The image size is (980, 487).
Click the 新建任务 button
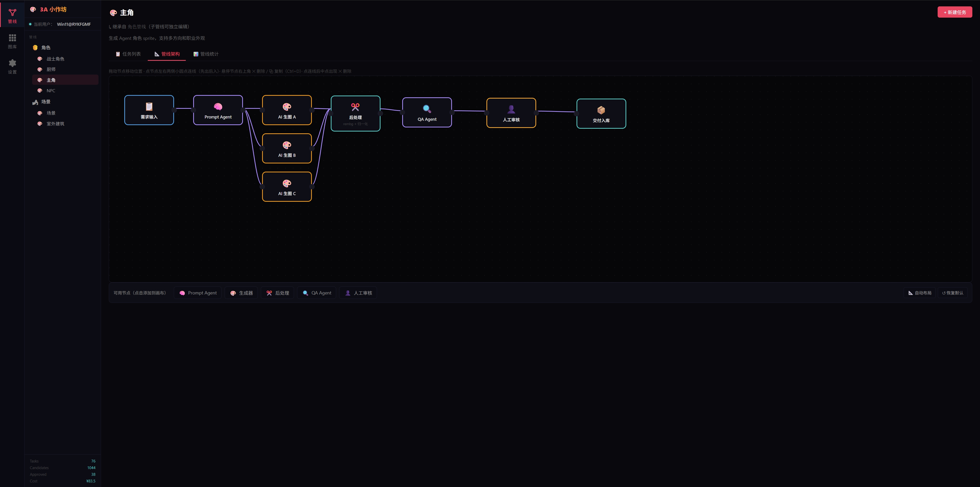pos(954,12)
